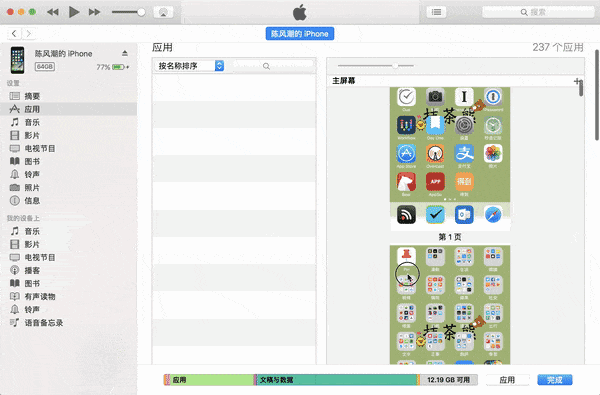Viewport: 600px width, 395px height.
Task: Click the rewind previous track button
Action: tap(53, 12)
